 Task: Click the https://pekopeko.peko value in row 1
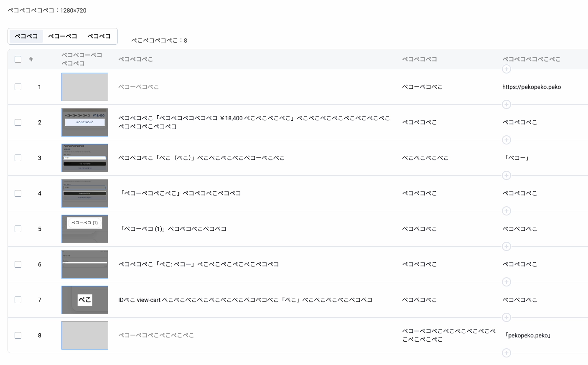[532, 87]
